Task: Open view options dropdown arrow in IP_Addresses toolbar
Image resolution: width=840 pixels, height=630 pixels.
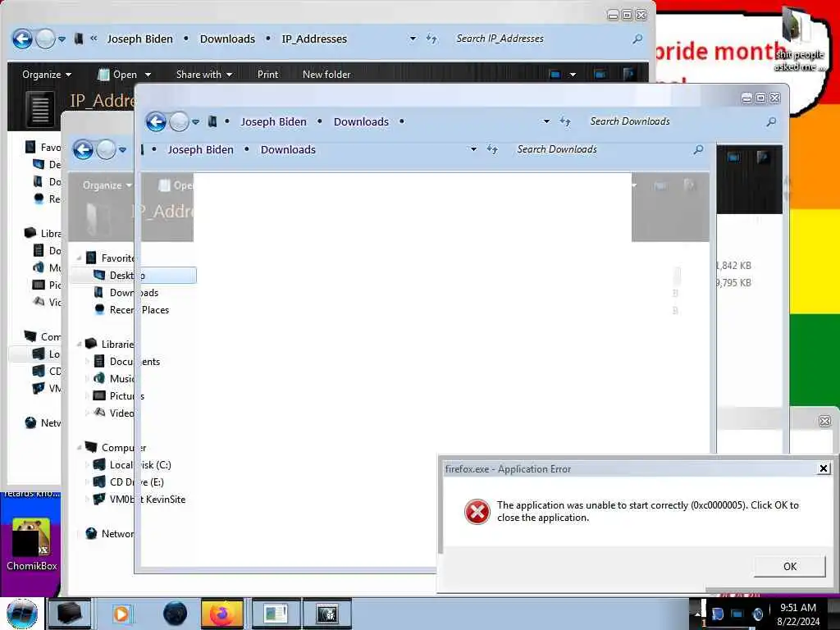Action: [x=573, y=75]
